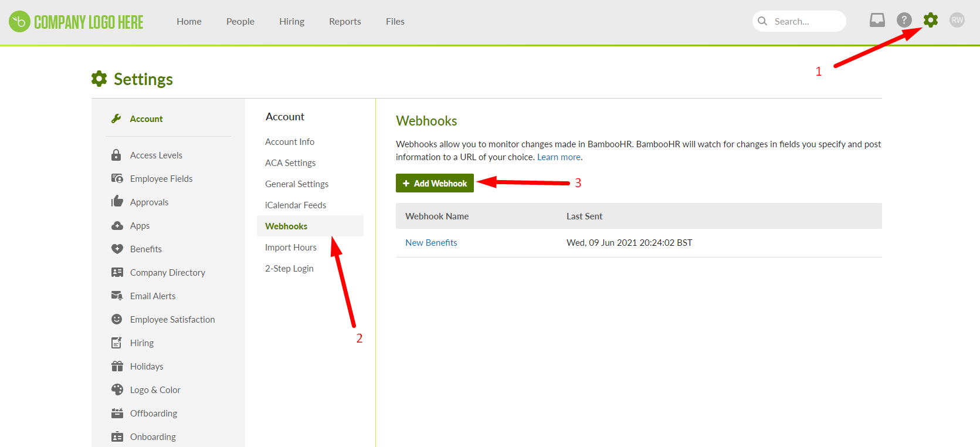Open Company Directory settings
Image resolution: width=980 pixels, height=447 pixels.
168,272
